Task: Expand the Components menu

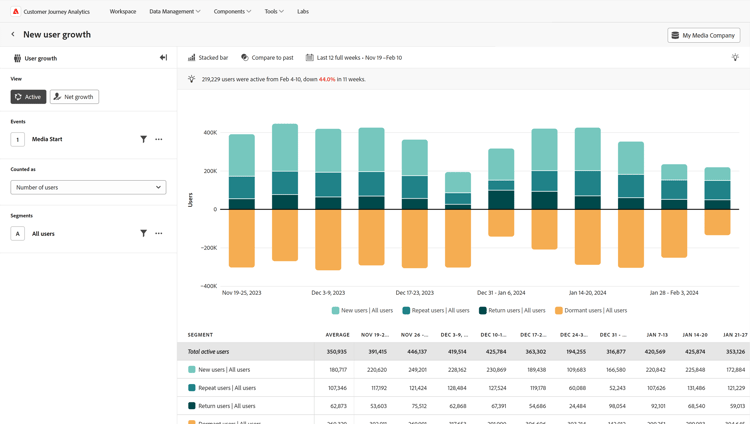Action: pos(232,12)
